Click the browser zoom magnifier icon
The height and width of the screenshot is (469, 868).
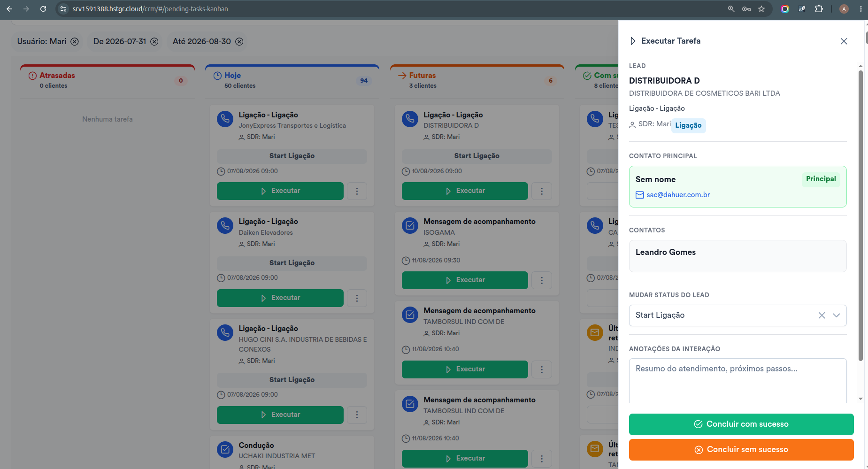click(731, 9)
